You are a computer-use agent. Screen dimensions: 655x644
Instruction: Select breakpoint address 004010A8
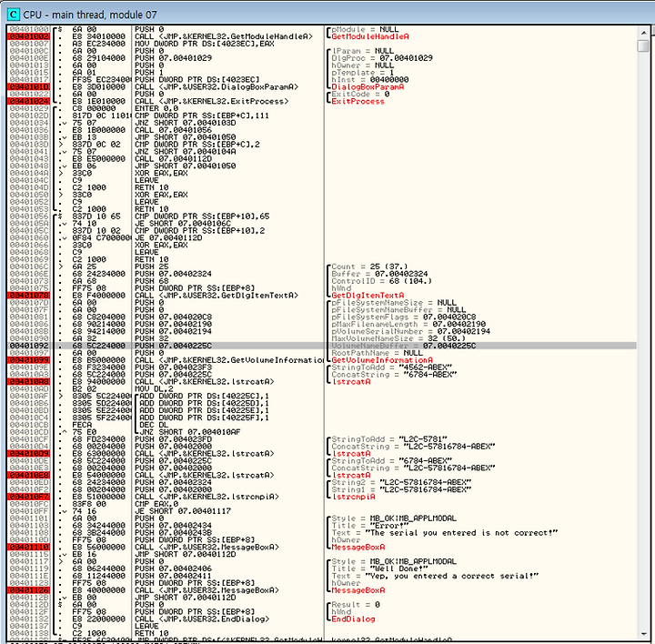tap(29, 382)
